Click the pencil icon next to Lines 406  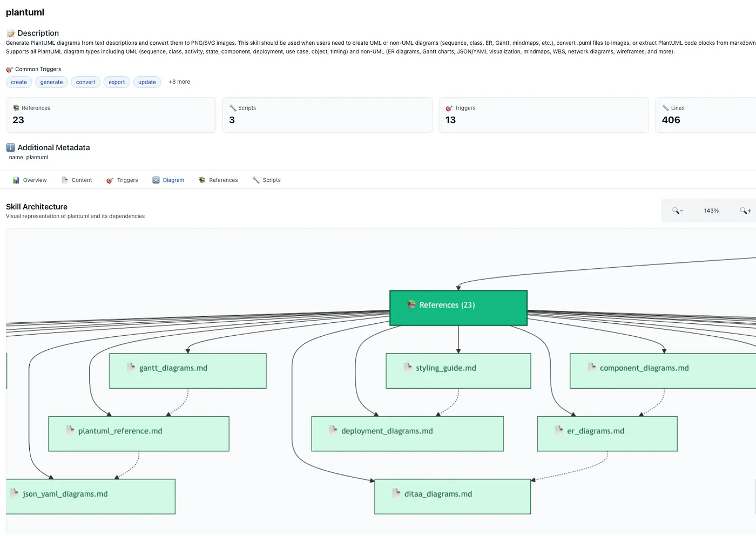pyautogui.click(x=666, y=107)
